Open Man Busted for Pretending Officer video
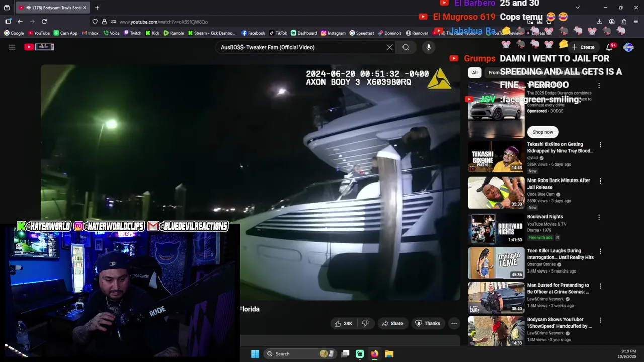Image resolution: width=644 pixels, height=362 pixels. coord(496,297)
